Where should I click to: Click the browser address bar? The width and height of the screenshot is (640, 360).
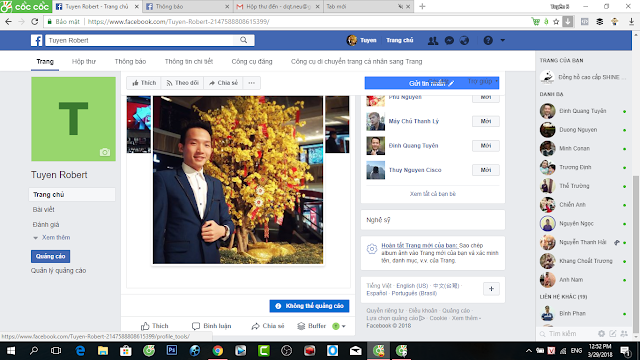point(286,22)
